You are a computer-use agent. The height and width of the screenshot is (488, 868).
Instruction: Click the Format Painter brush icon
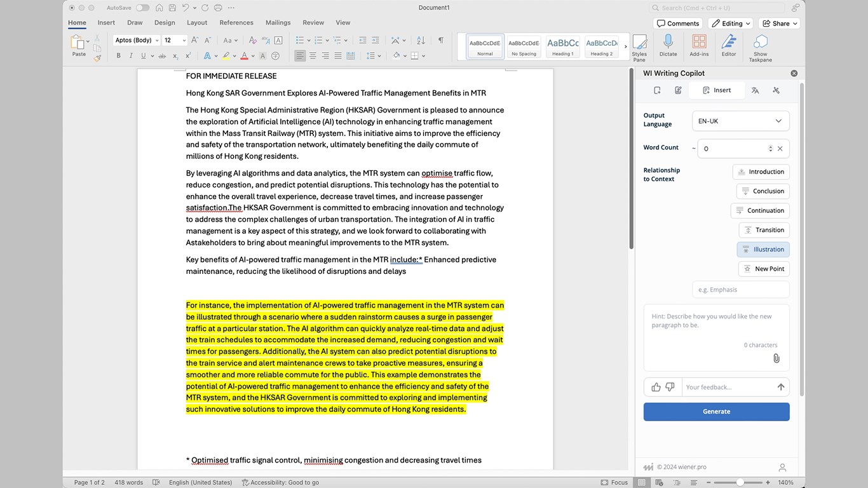[x=97, y=58]
